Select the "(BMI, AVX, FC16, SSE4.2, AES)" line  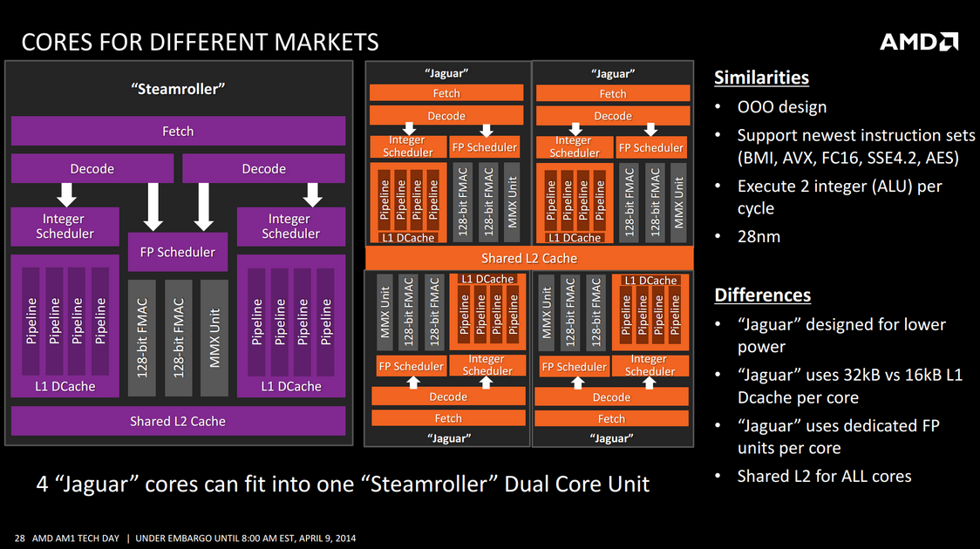[x=848, y=158]
